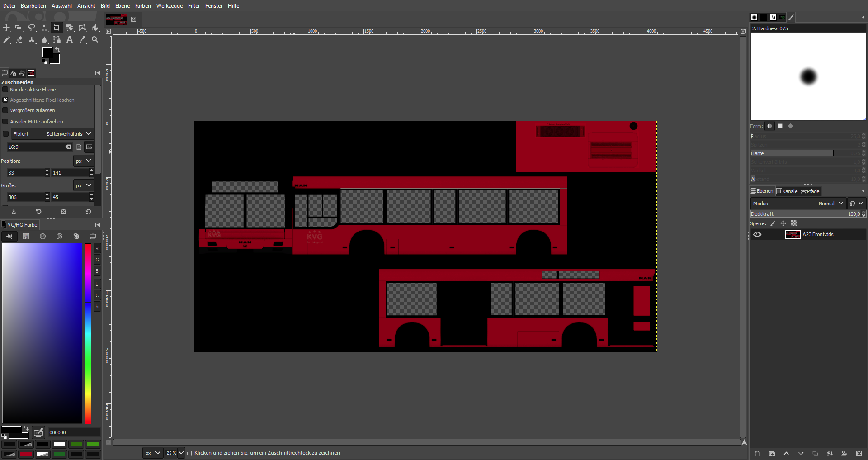Add a layer mask using mask icon
The width and height of the screenshot is (868, 460).
click(x=844, y=453)
